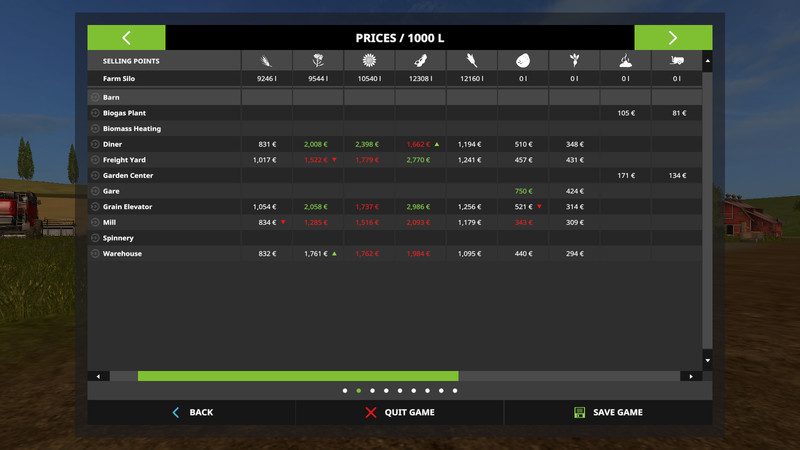The height and width of the screenshot is (450, 800).
Task: Toggle the circle marker beside Biogas Plant
Action: coord(95,114)
